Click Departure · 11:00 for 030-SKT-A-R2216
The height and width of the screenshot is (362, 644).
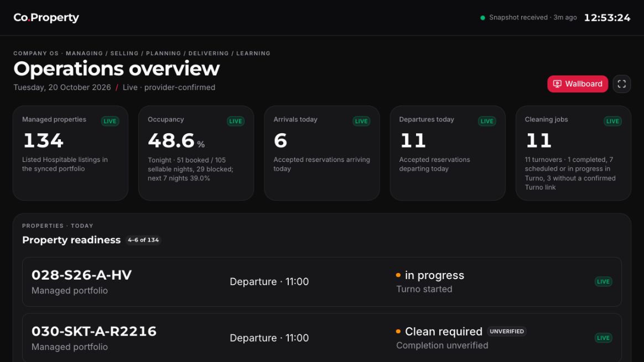click(269, 338)
